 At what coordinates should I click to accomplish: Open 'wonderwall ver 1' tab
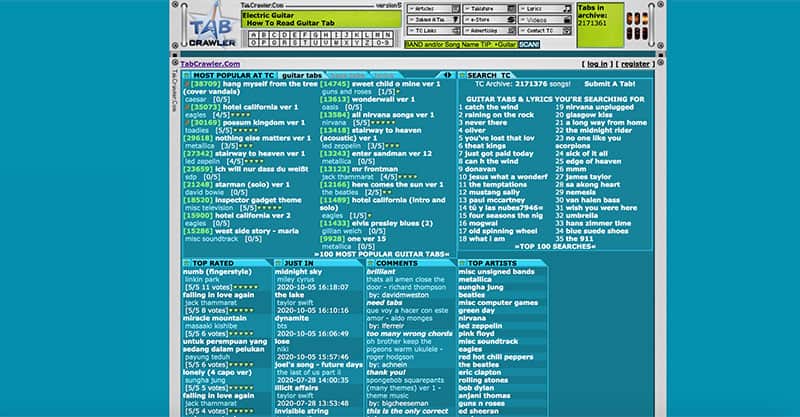click(x=383, y=99)
